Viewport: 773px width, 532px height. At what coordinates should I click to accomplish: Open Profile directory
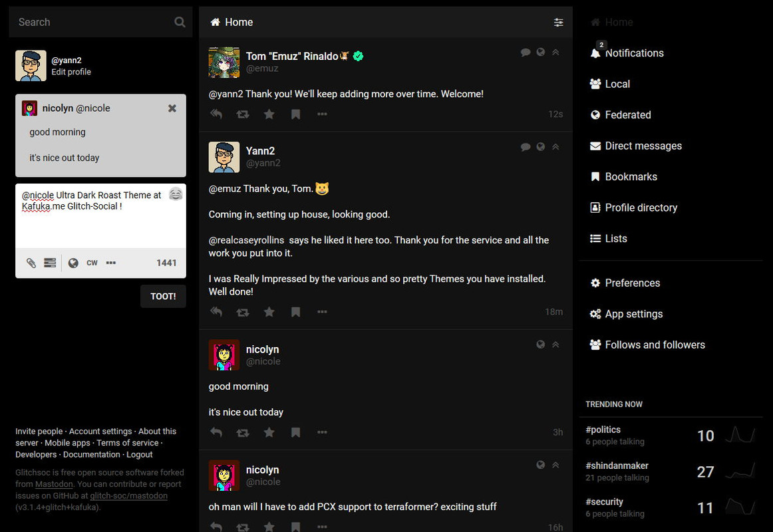tap(633, 208)
